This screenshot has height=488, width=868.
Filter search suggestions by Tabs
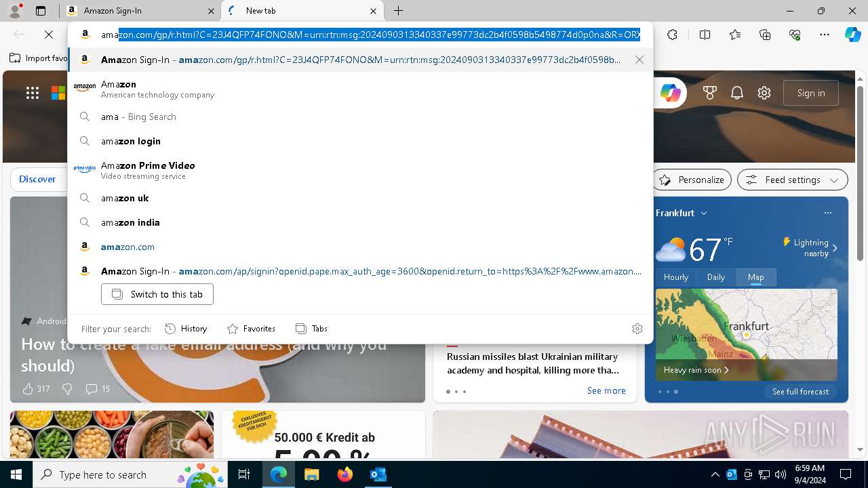(311, 329)
